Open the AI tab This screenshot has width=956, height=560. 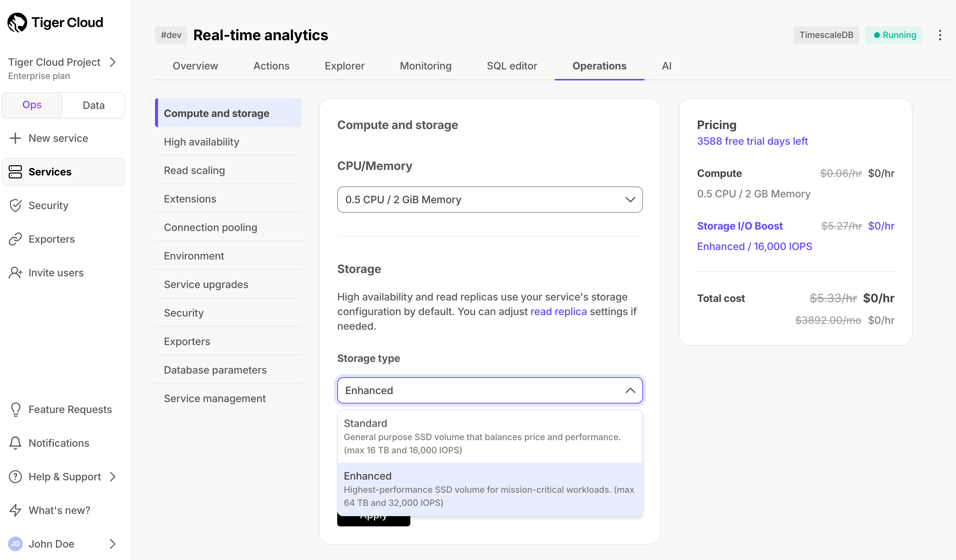667,66
